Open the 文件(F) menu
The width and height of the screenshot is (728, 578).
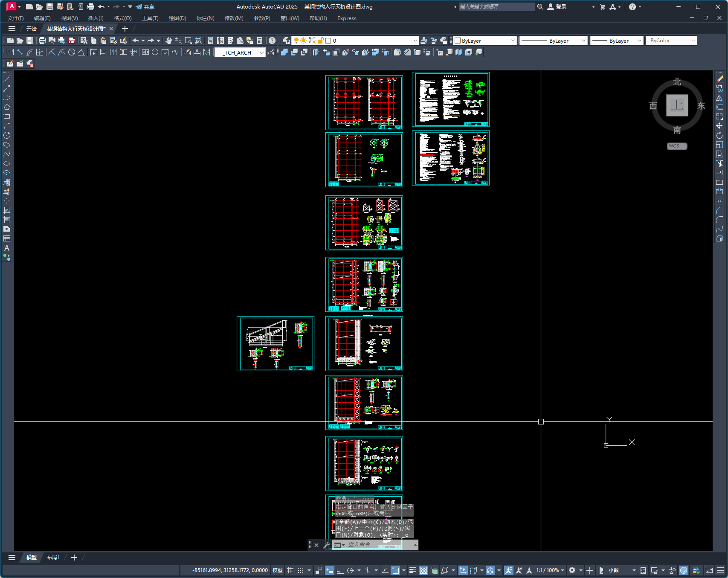point(16,18)
